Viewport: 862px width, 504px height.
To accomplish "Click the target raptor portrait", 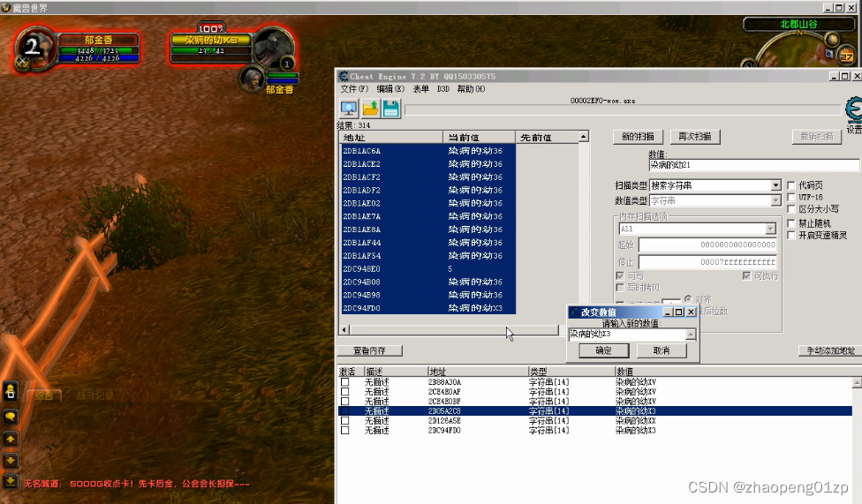I will point(273,48).
